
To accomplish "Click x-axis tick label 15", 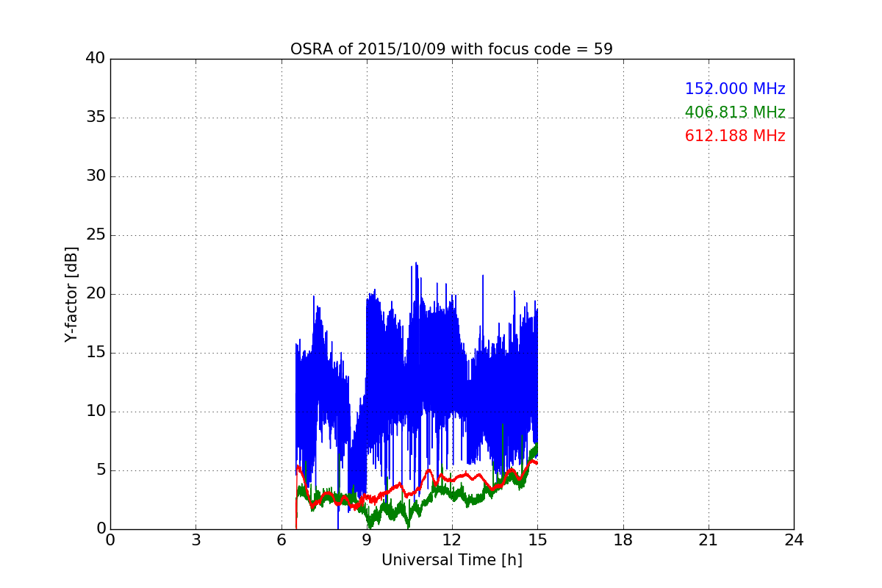I will 537,540.
